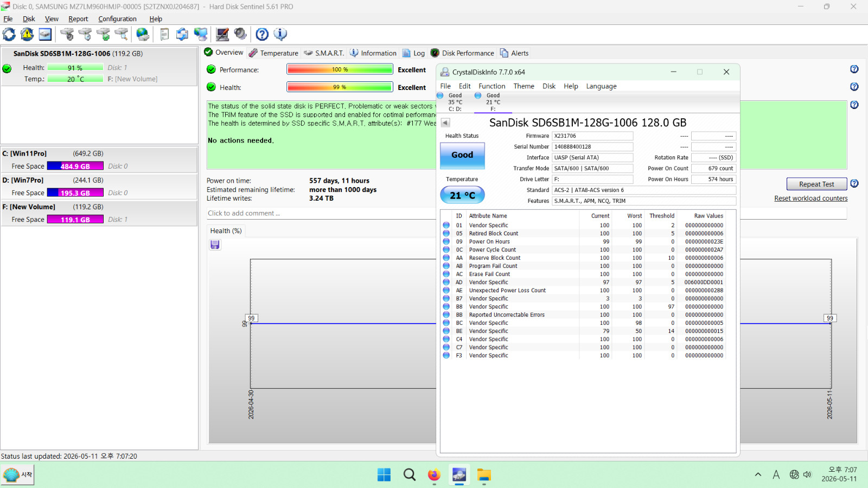868x488 pixels.
Task: Select the Health (%) graph tab
Action: coord(226,231)
